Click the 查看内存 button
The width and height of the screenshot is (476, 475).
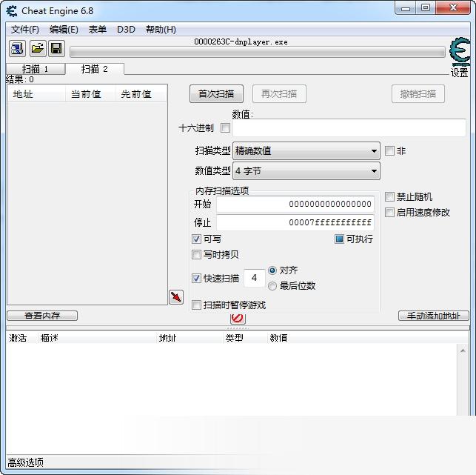click(x=42, y=316)
